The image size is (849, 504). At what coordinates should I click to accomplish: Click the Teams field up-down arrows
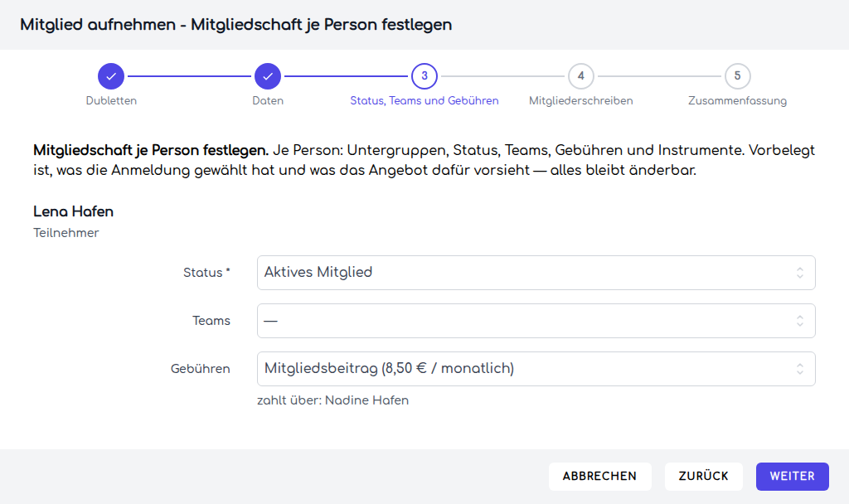(x=800, y=321)
